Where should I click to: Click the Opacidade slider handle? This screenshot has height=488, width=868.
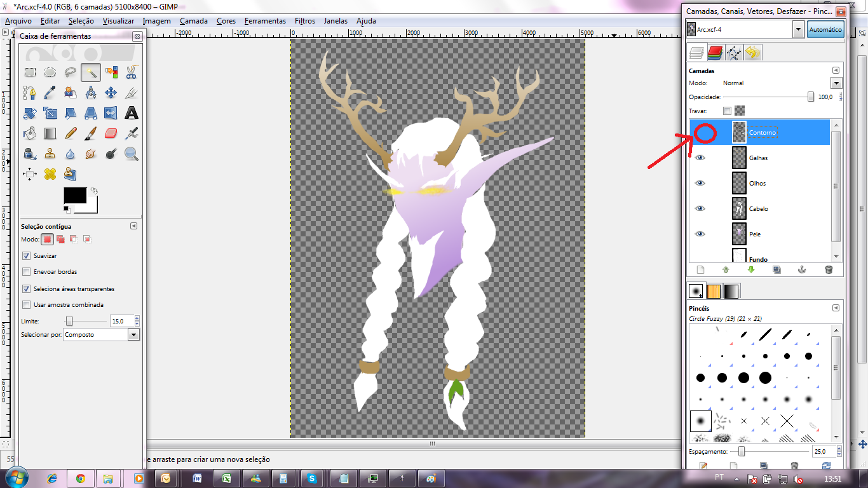click(811, 97)
